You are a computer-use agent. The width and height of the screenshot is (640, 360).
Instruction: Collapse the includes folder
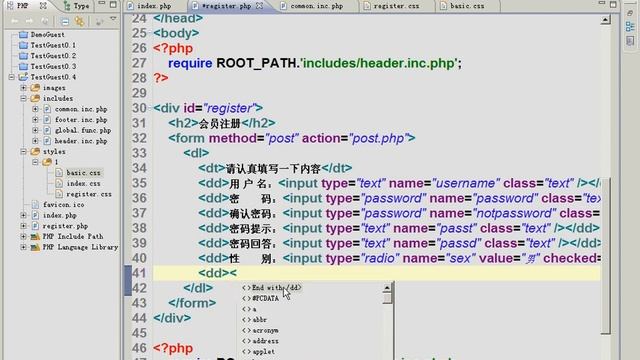23,98
